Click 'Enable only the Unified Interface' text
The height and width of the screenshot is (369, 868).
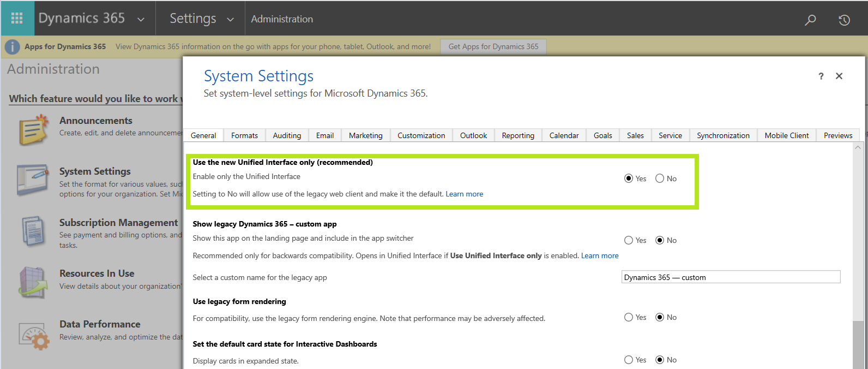246,176
